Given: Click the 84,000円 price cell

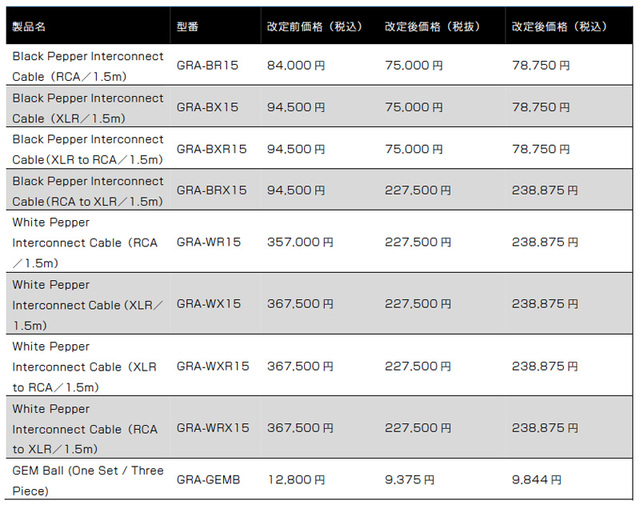Looking at the screenshot, I should click(x=295, y=66).
